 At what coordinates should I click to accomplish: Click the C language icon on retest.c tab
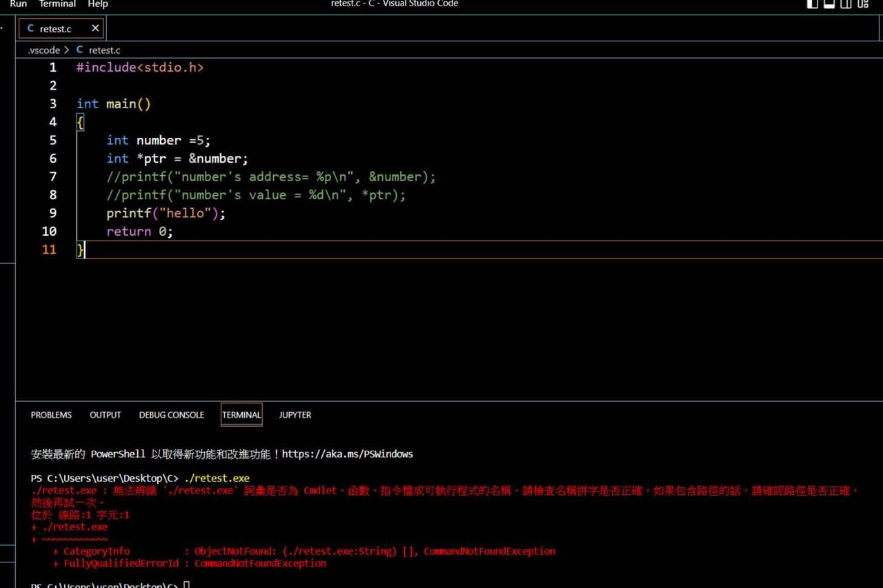click(x=30, y=28)
